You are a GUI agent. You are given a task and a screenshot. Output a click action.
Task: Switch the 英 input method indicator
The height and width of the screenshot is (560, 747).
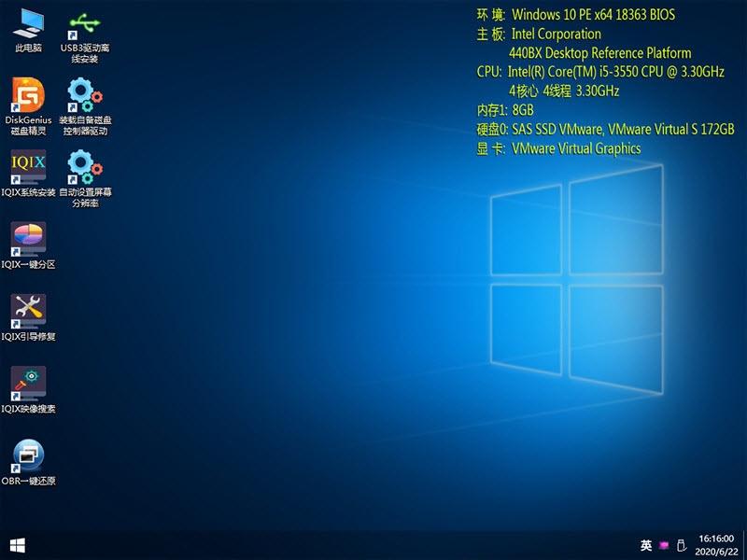coord(646,545)
